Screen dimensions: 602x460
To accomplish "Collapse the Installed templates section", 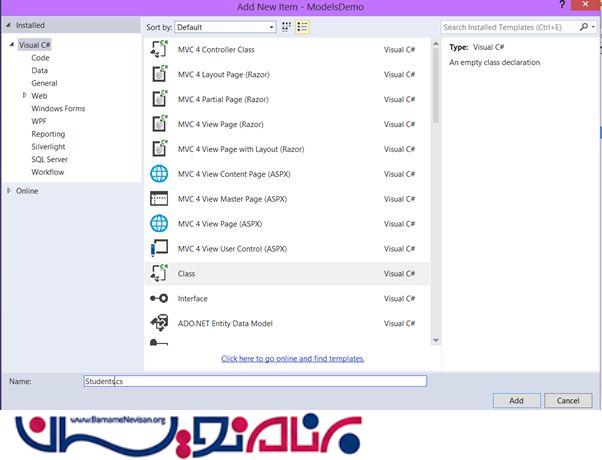I will tap(9, 25).
